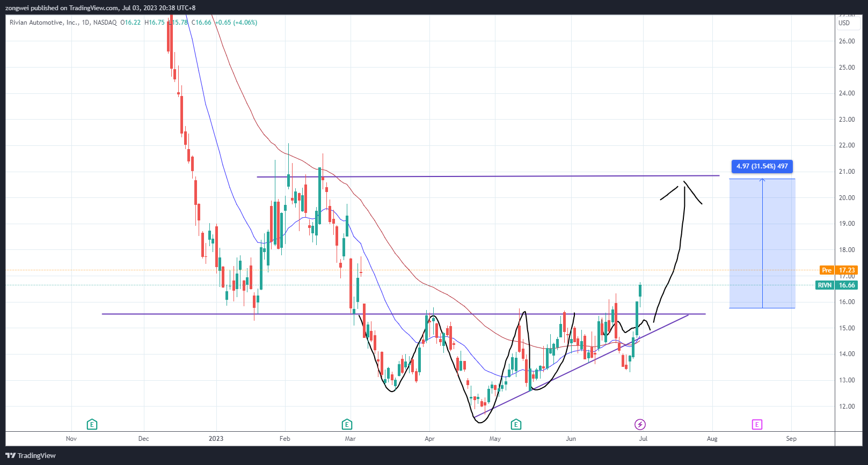Click the 25.00 price axis label
The height and width of the screenshot is (465, 868).
click(x=847, y=68)
